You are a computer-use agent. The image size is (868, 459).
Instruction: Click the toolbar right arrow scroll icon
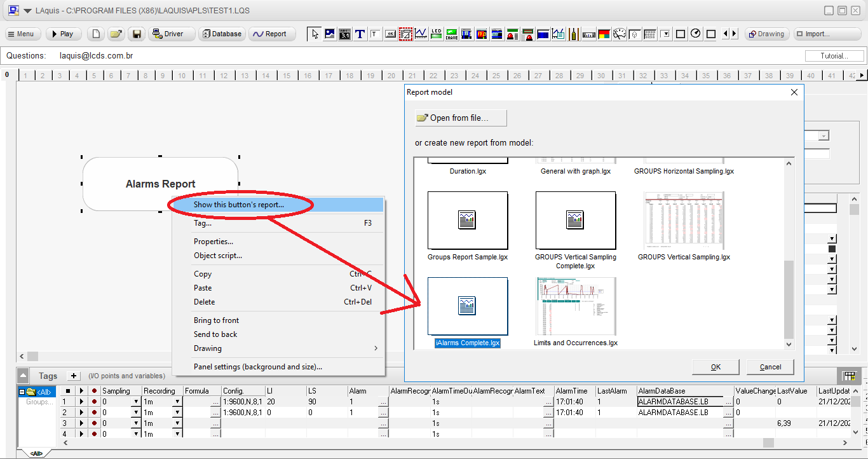coord(735,34)
